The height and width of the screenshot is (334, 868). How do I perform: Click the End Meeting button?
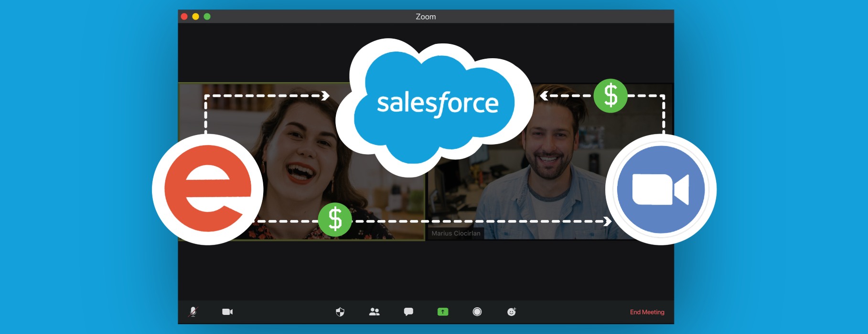coord(647,312)
